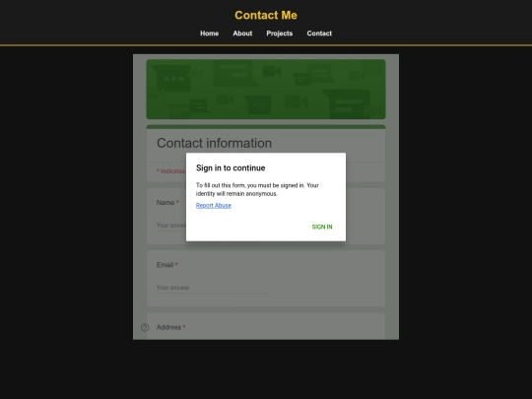Click the green form header banner image
532x399 pixels.
click(266, 90)
